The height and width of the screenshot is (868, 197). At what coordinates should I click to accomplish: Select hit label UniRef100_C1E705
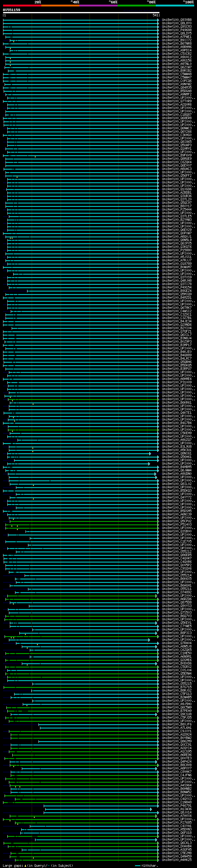[177, 542]
